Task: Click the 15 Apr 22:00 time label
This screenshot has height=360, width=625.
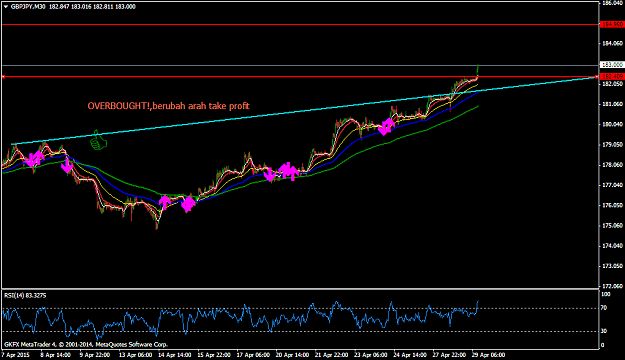Action: [214, 355]
